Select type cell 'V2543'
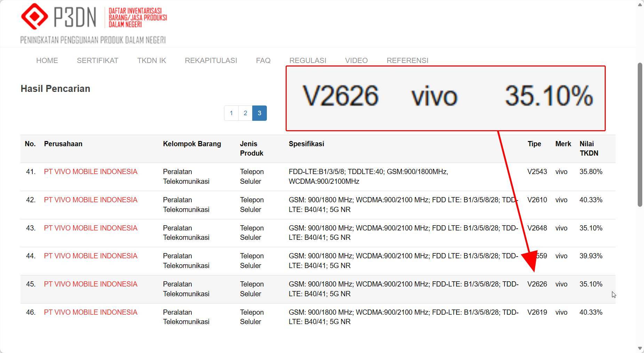644x353 pixels. click(537, 172)
